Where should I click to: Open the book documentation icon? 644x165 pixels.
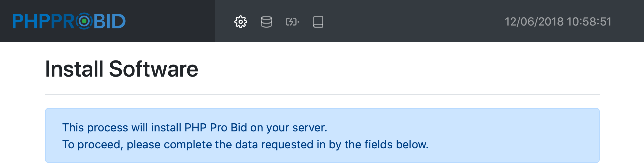click(x=318, y=22)
